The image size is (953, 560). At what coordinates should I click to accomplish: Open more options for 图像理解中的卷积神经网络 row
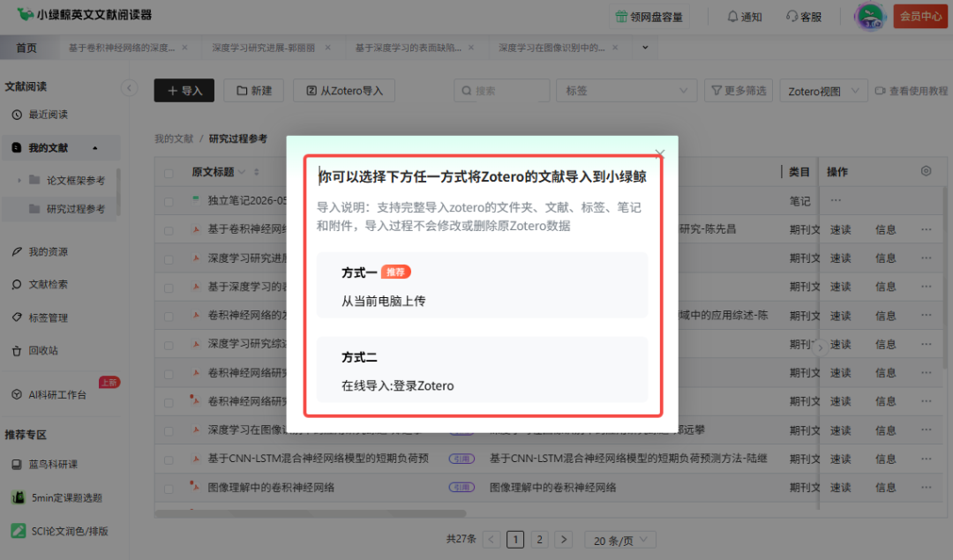coord(926,487)
